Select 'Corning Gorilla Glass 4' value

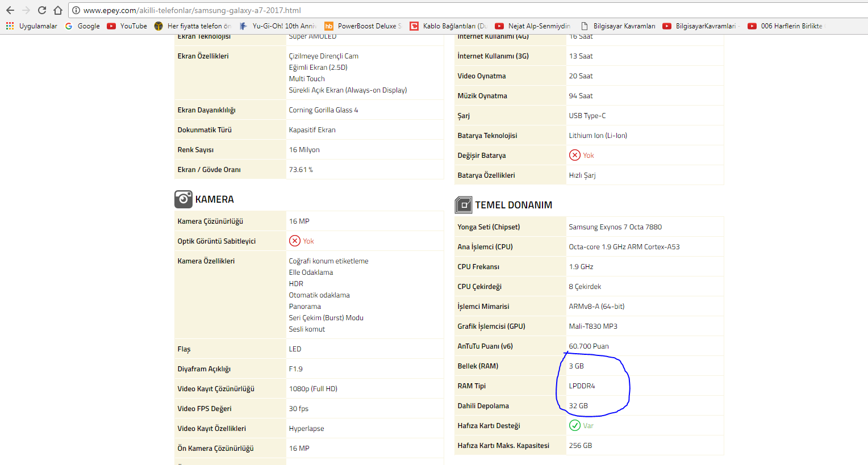323,110
